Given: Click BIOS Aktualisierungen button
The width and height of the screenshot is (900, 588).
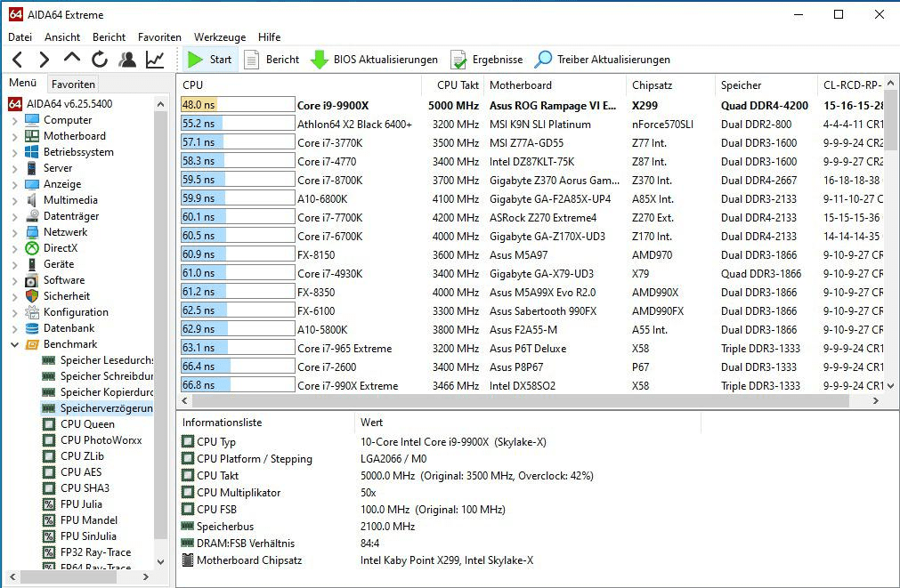Looking at the screenshot, I should point(374,60).
